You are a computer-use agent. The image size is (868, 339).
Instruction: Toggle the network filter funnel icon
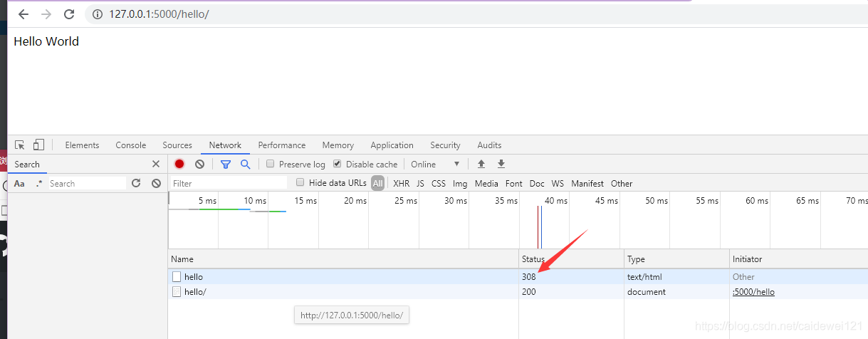pyautogui.click(x=226, y=164)
